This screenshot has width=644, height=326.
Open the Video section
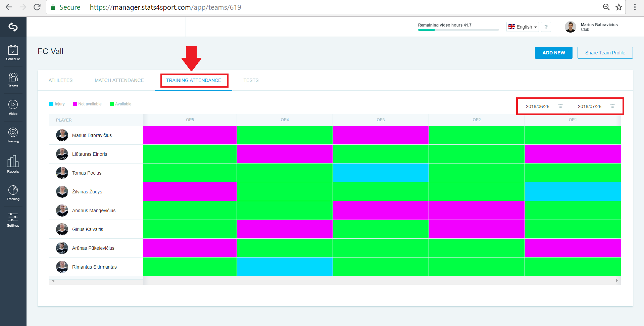point(13,107)
